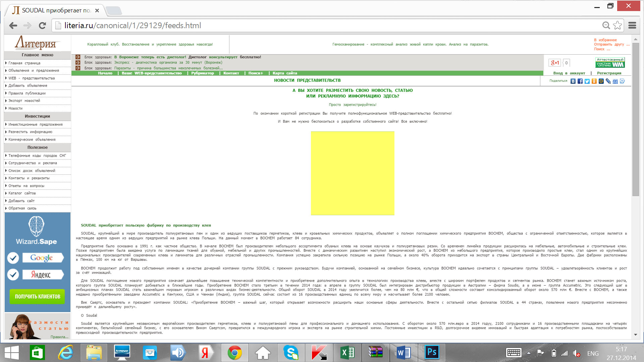Click the Литерия site logo

[37, 43]
